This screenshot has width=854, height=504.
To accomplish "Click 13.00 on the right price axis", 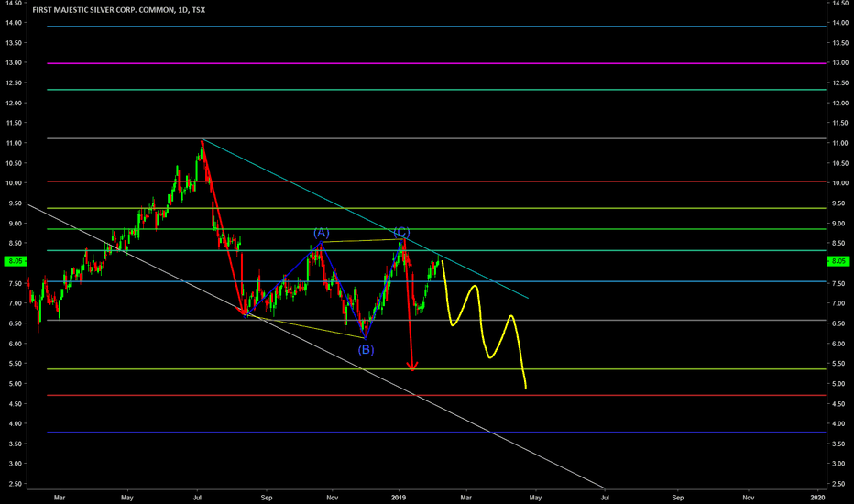I will (x=840, y=63).
